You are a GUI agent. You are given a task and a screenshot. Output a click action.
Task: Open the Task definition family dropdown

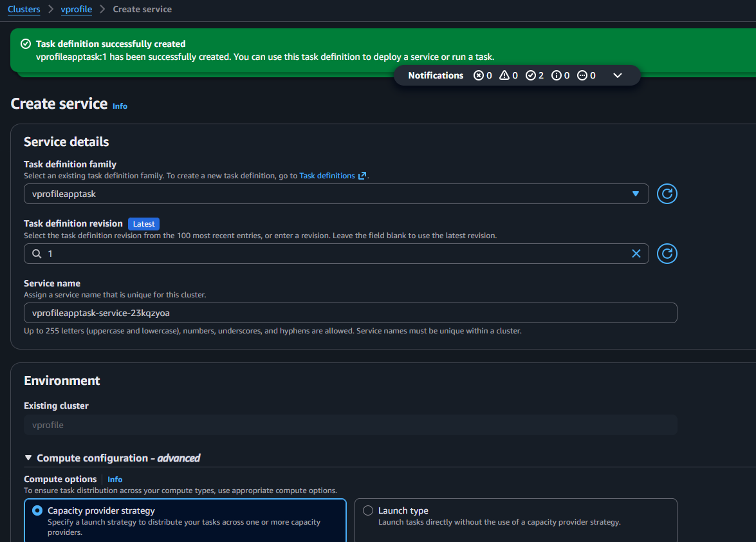[x=336, y=194]
